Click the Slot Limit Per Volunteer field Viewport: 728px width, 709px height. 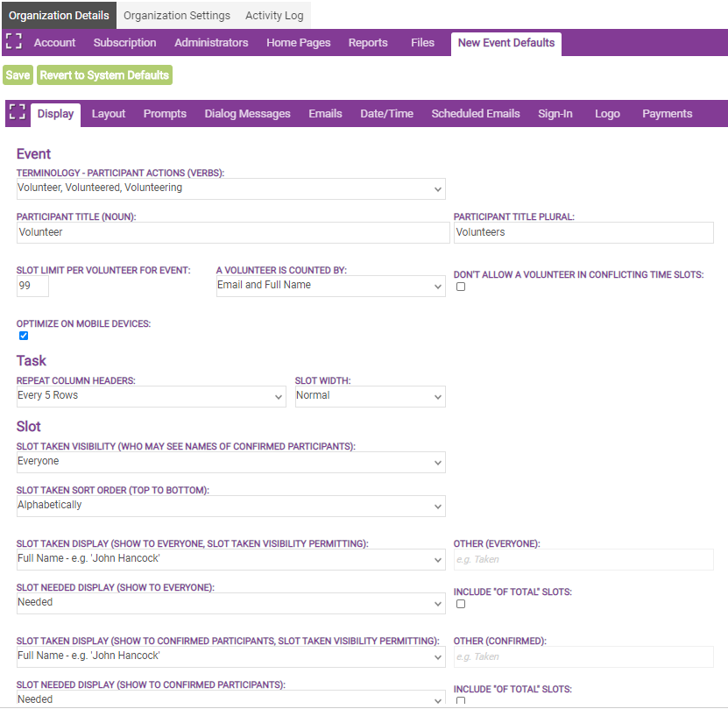(x=33, y=287)
